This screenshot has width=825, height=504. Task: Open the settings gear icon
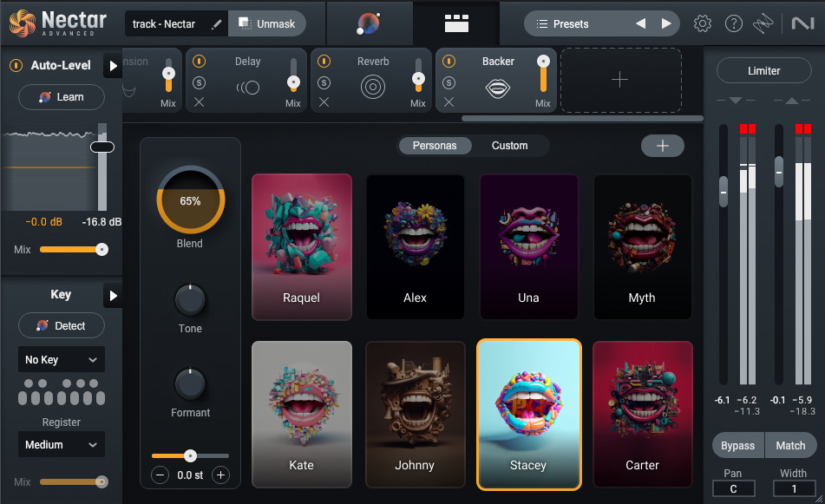point(703,23)
